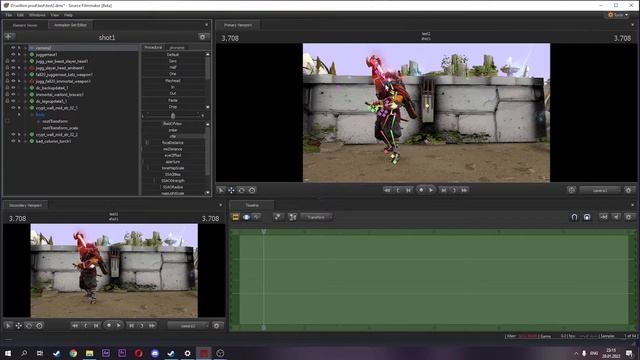Select rootTransform control in tree
This screenshot has height=360, width=640.
click(x=55, y=121)
